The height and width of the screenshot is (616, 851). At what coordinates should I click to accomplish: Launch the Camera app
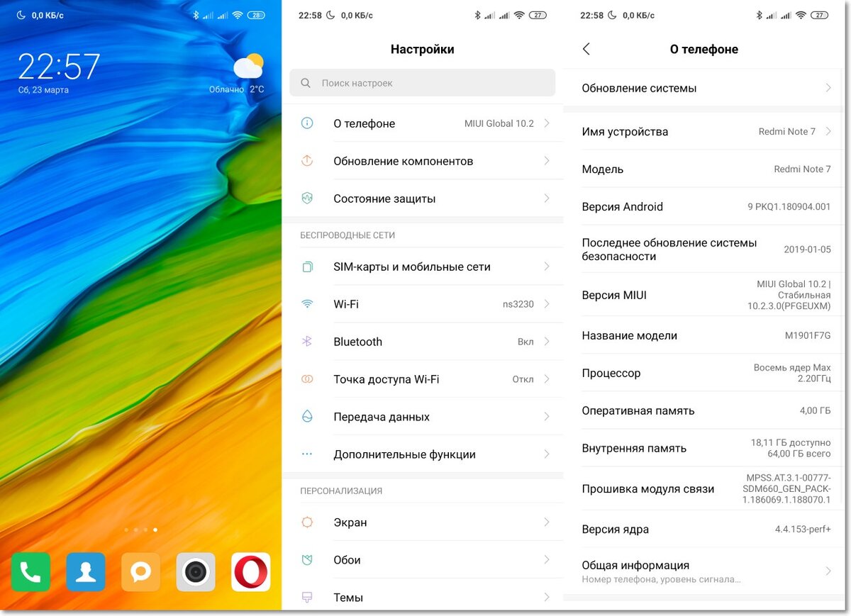(x=196, y=571)
